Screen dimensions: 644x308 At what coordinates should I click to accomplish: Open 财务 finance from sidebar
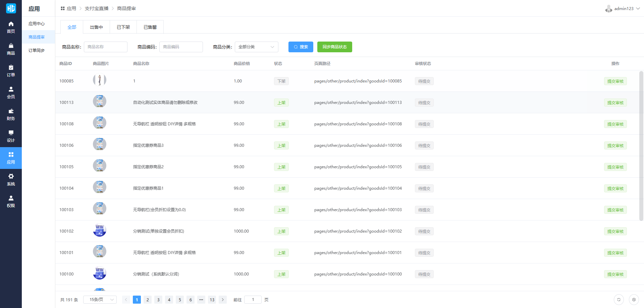point(11,114)
